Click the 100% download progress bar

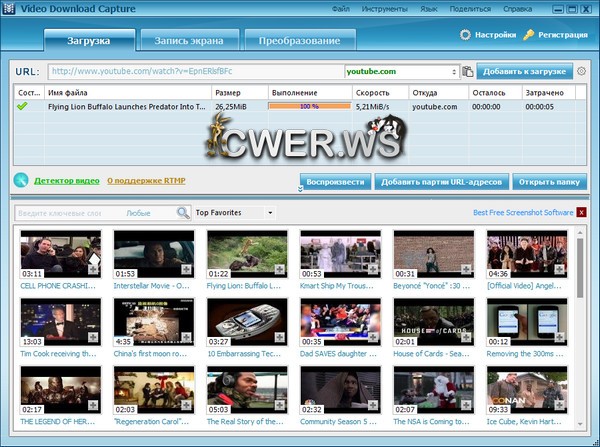click(308, 106)
